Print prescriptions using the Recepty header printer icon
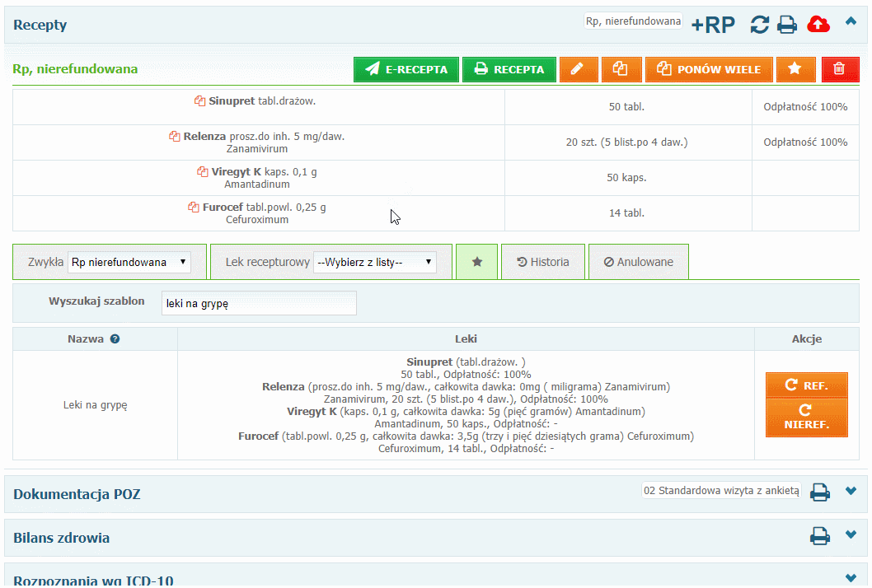This screenshot has width=872, height=588. coord(786,25)
